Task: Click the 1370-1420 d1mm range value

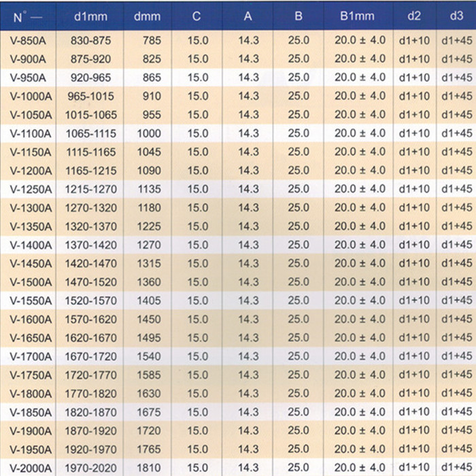Action: click(90, 245)
